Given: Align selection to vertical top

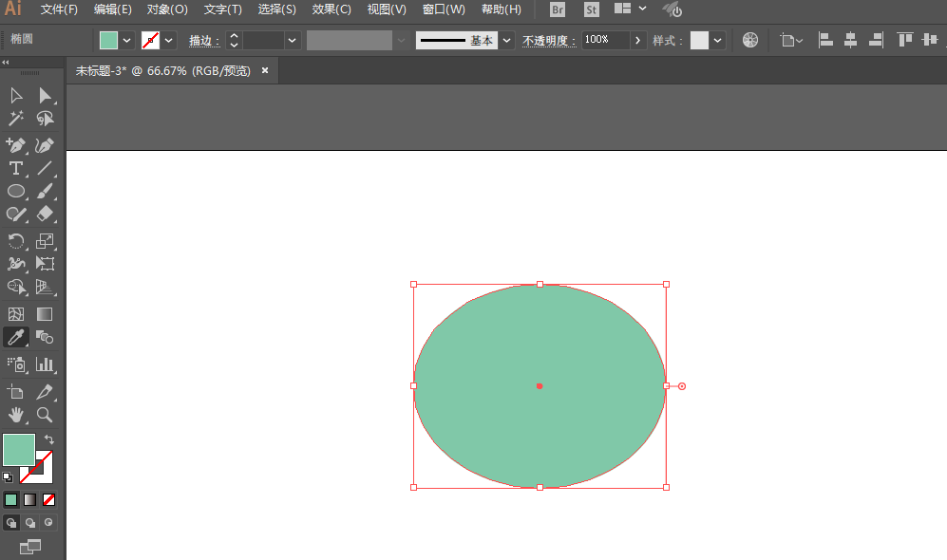Looking at the screenshot, I should (904, 40).
